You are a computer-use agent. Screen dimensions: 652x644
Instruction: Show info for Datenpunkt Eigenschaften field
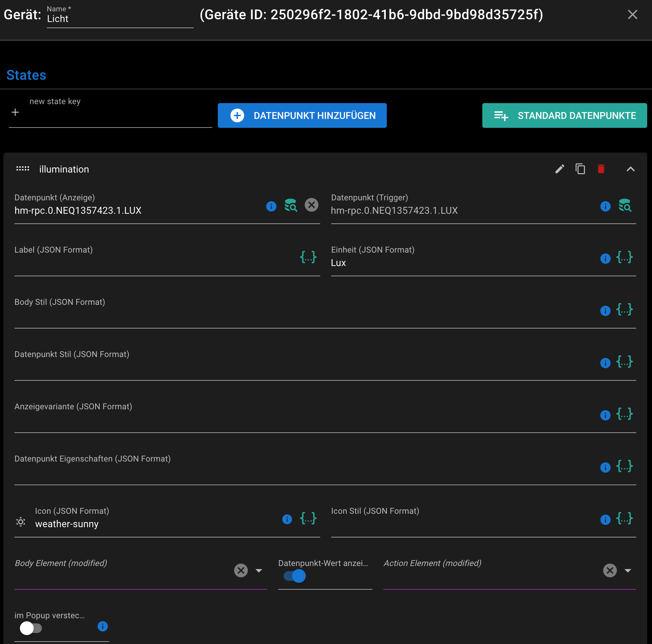[x=605, y=467]
